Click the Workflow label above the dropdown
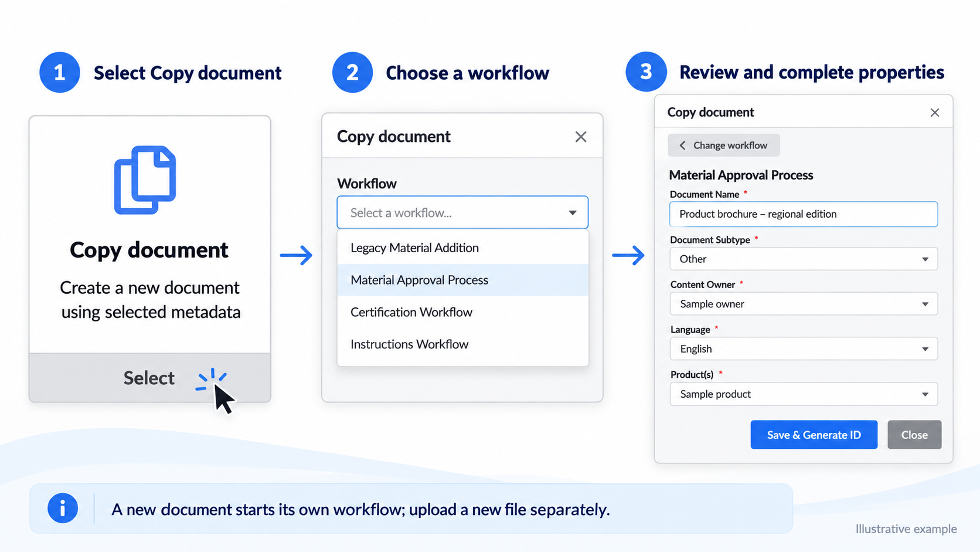Viewport: 980px width, 552px height. pyautogui.click(x=367, y=184)
